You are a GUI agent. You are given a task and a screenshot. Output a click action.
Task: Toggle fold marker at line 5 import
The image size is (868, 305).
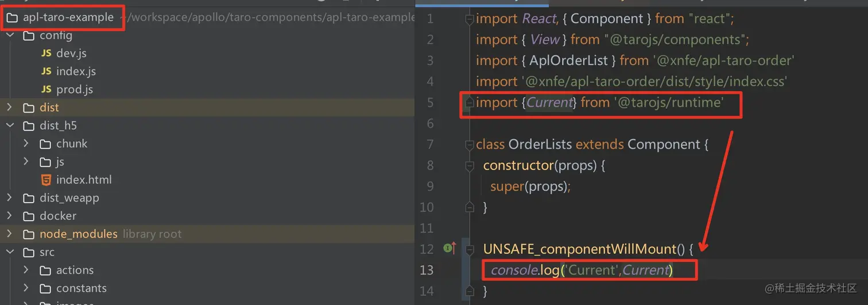click(470, 102)
